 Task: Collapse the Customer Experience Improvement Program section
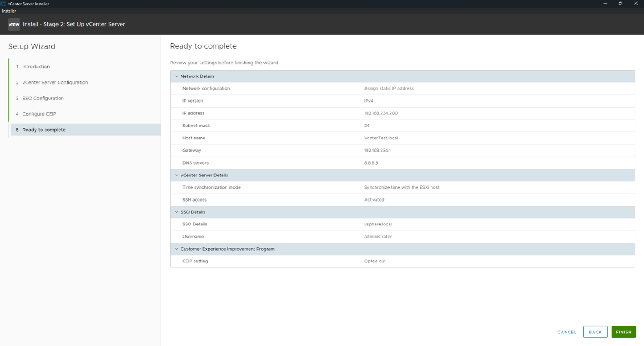[177, 248]
